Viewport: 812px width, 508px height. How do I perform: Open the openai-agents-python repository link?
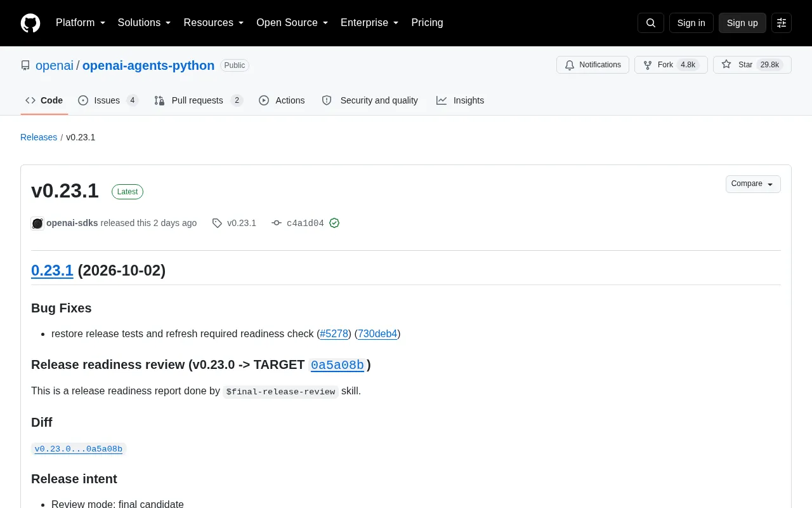click(148, 65)
